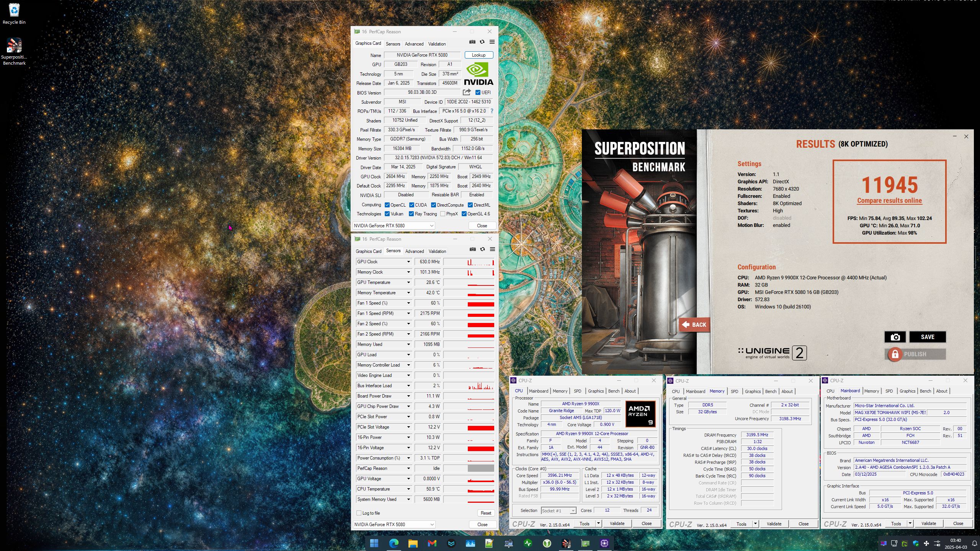Screen dimensions: 980x551
Task: Click the Bus Interface question mark help icon
Action: [492, 111]
